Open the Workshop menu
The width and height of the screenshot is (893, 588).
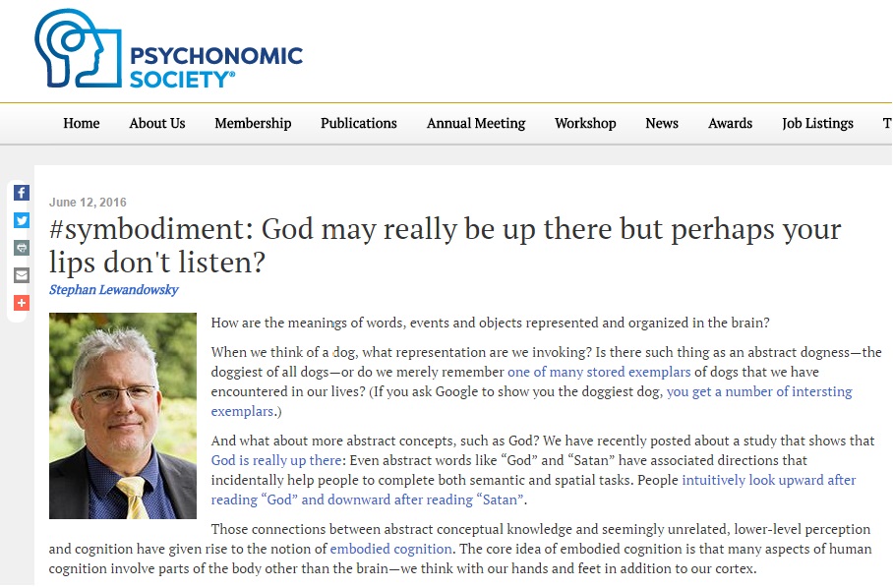(x=585, y=124)
